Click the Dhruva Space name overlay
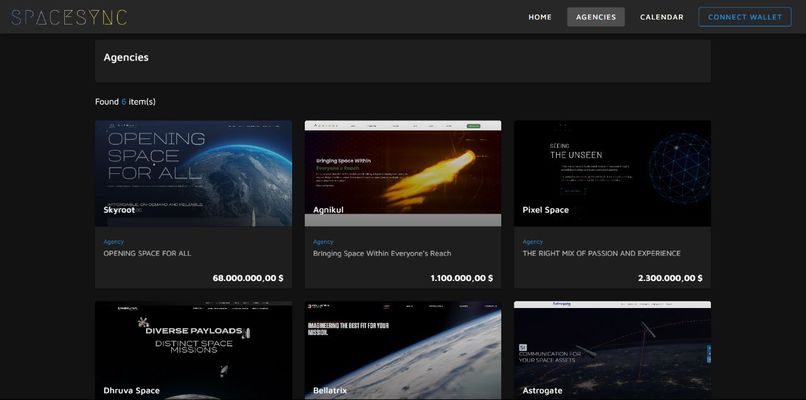806x400 pixels. [x=132, y=391]
